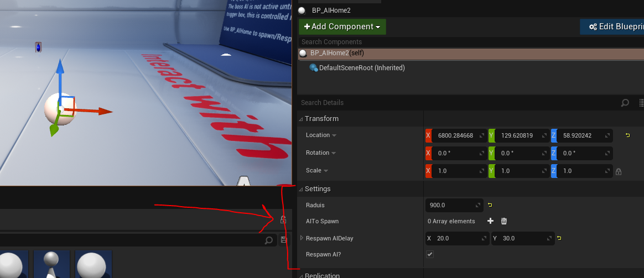
Task: Click the green Y-axis gizmo arrow
Action: (55, 129)
